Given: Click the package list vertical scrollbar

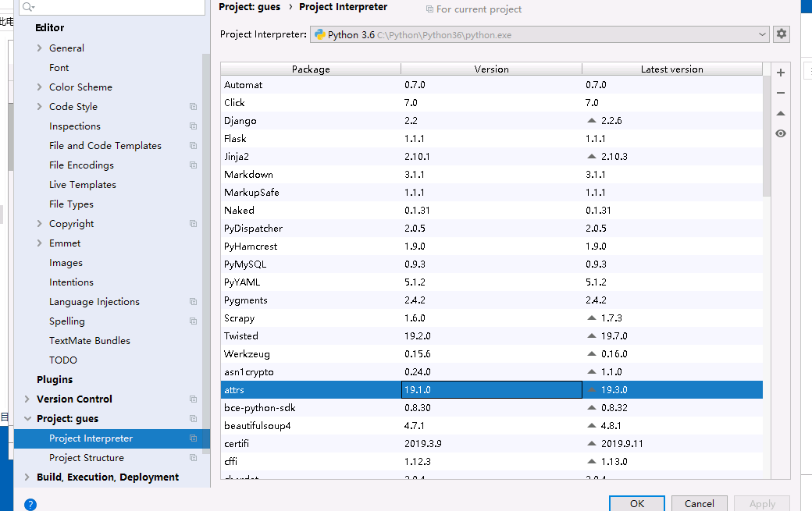Looking at the screenshot, I should pyautogui.click(x=767, y=137).
